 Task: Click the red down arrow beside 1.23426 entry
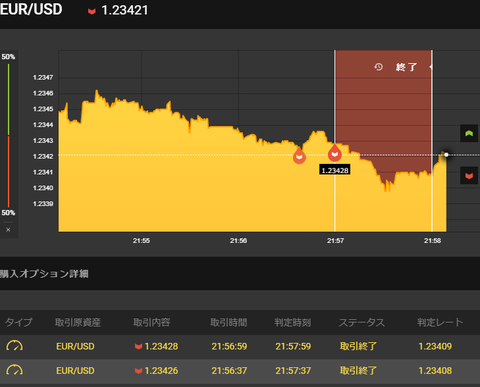click(x=138, y=371)
